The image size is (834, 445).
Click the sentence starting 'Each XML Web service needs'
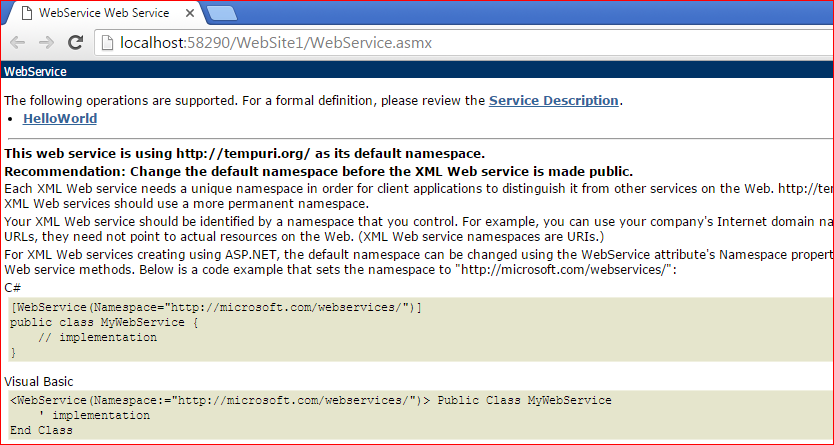[x=419, y=196]
